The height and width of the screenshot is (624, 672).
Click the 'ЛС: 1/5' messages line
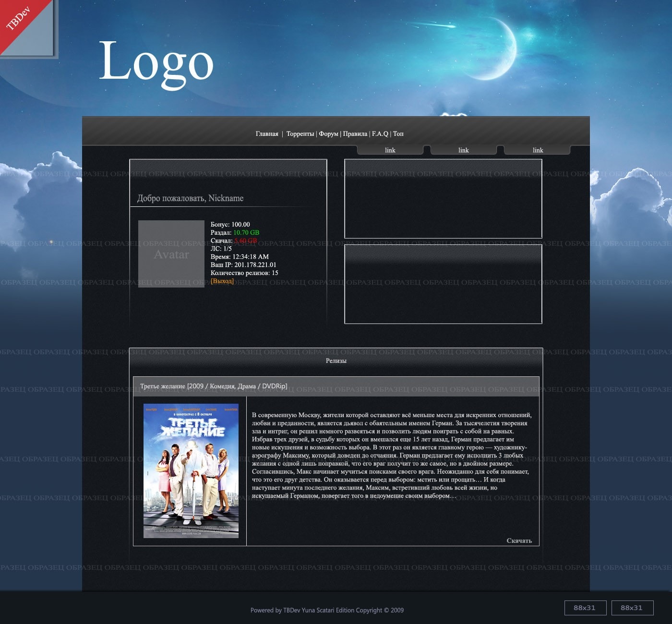221,249
